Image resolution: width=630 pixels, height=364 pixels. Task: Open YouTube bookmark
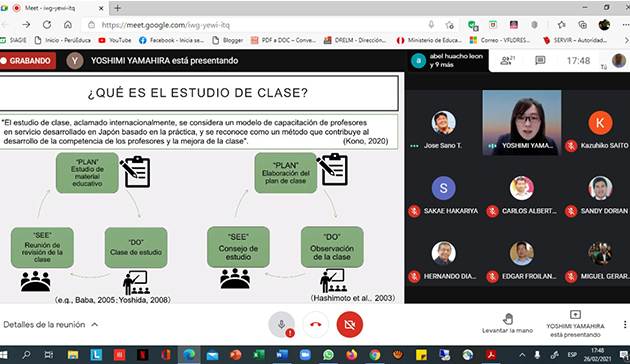tap(115, 40)
